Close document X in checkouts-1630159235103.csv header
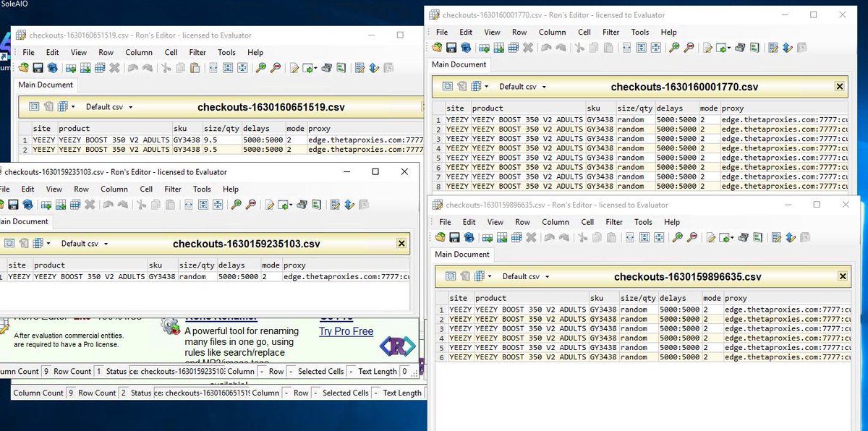868x431 pixels. pos(401,244)
